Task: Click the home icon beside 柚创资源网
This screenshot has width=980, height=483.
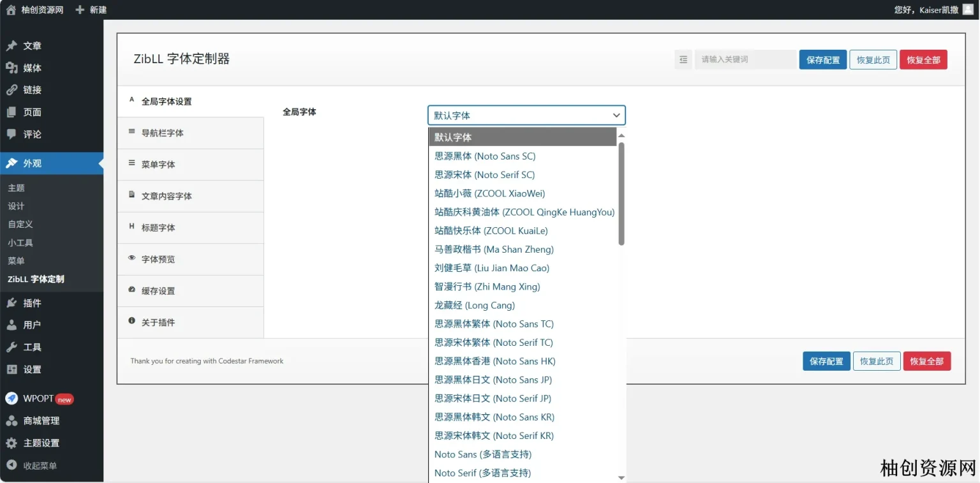Action: [11, 10]
